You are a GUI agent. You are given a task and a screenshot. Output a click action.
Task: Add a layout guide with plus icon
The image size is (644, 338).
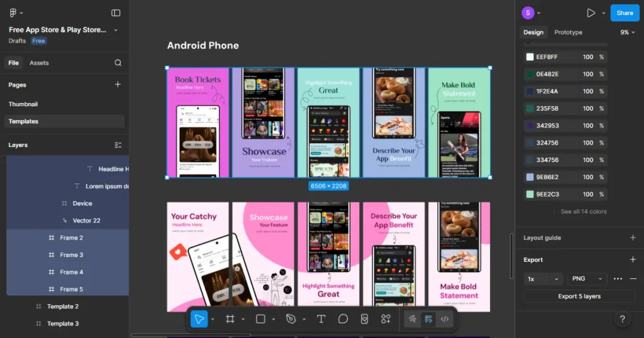pos(633,237)
